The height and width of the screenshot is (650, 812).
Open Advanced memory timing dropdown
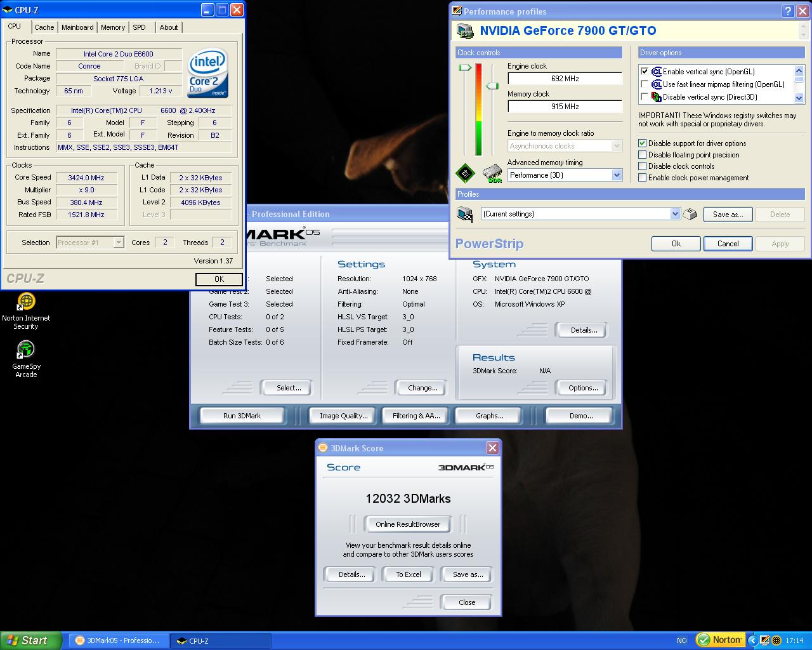[x=617, y=175]
